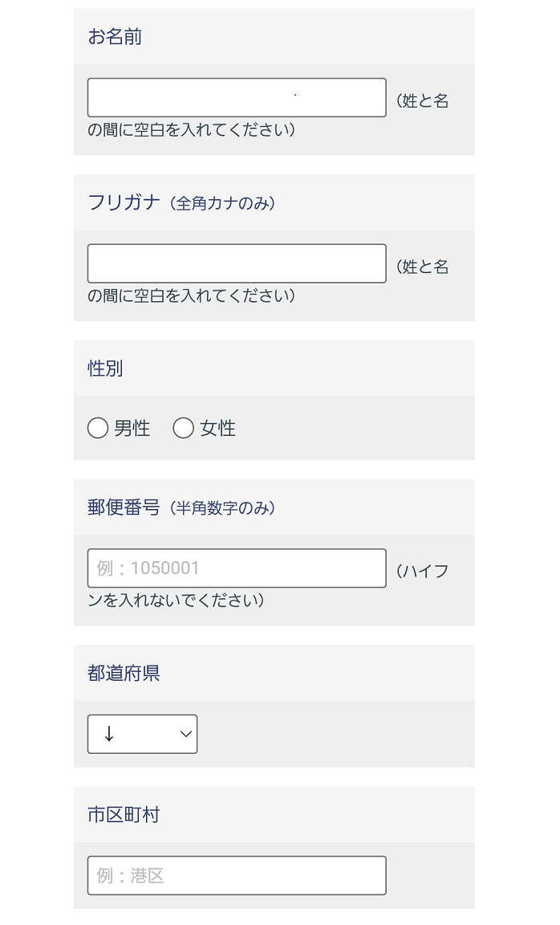Click the フリガナ（全角カナのみ）heading
The height and width of the screenshot is (925, 560).
coord(182,202)
